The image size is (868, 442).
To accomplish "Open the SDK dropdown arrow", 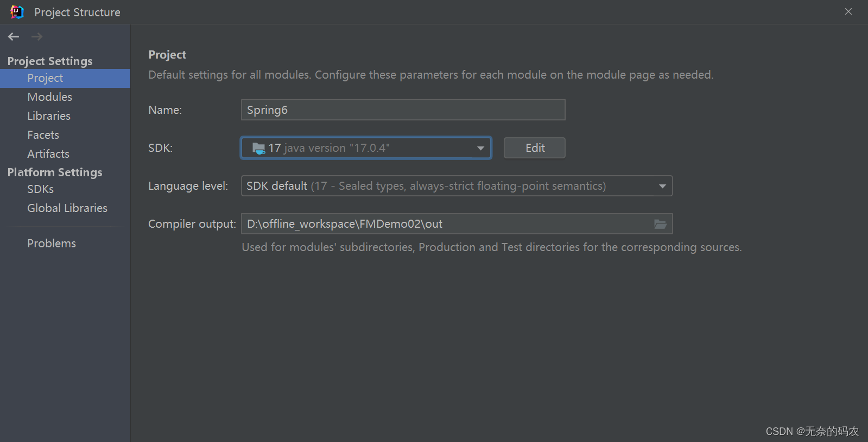I will 480,148.
